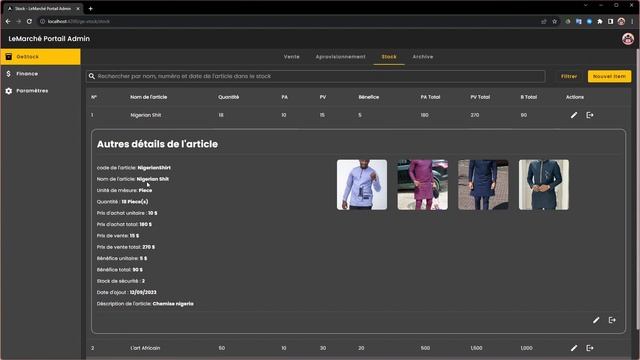640x360 pixels.
Task: Open the dark teal suit thumbnail
Action: [x=544, y=184]
